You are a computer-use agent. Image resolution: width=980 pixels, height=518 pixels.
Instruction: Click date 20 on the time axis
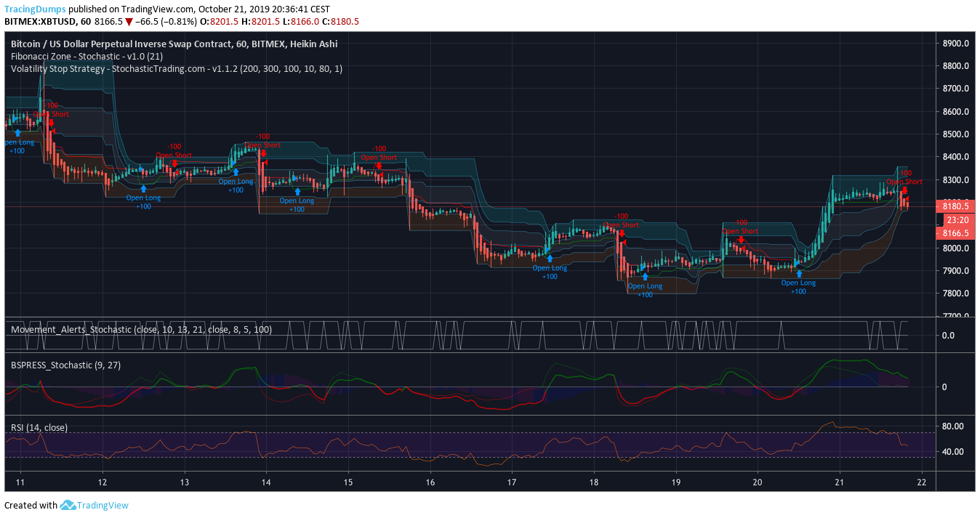click(758, 482)
